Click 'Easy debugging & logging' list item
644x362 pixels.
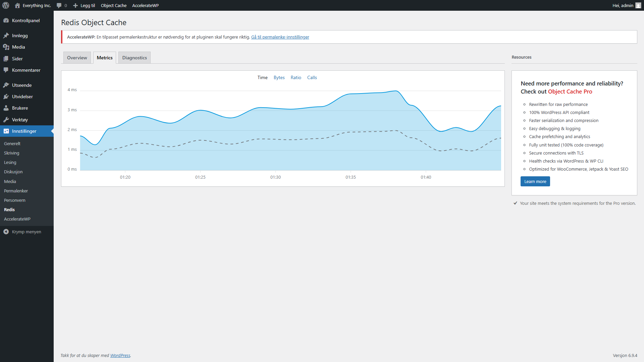[554, 129]
